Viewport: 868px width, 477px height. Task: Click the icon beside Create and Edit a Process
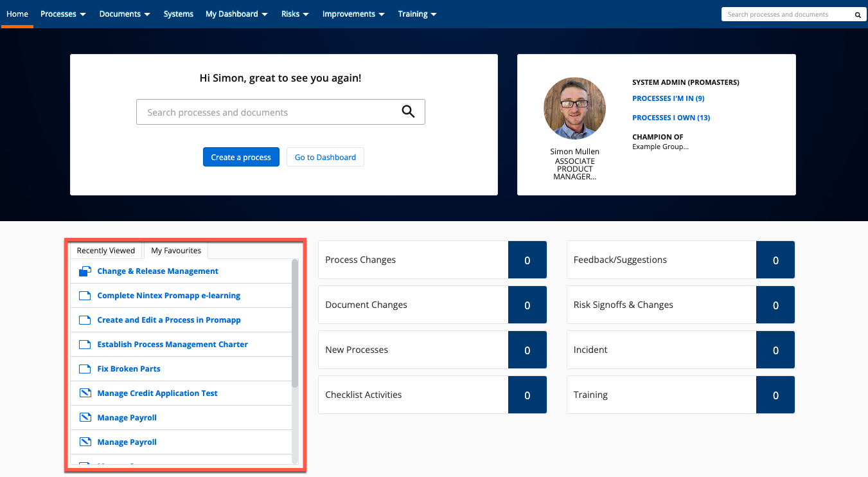coord(85,320)
